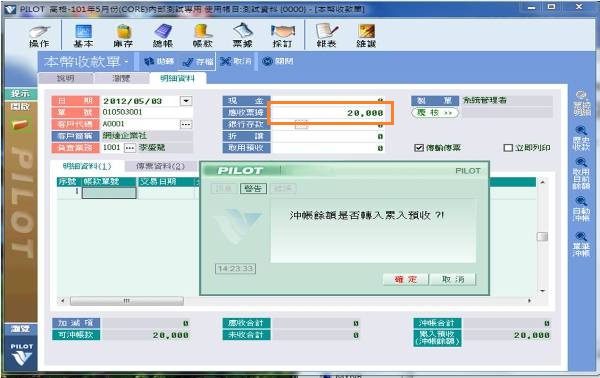The image size is (600, 378).
Task: Open the 總帳 general ledger icon
Action: coord(163,36)
